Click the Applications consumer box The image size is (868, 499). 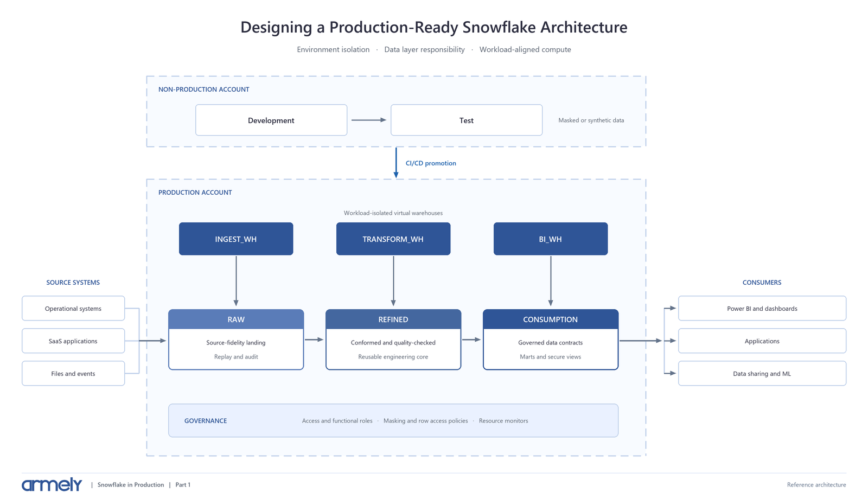click(762, 341)
